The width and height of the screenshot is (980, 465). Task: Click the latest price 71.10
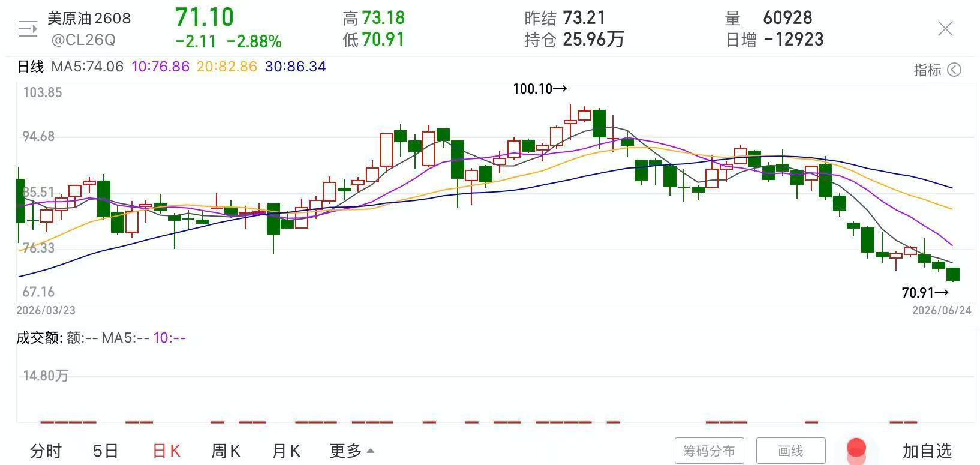click(x=205, y=17)
